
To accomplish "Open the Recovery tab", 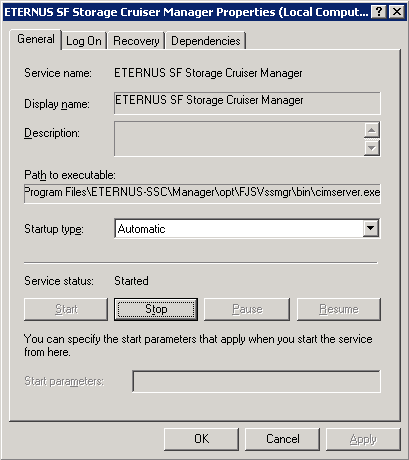I will (136, 41).
